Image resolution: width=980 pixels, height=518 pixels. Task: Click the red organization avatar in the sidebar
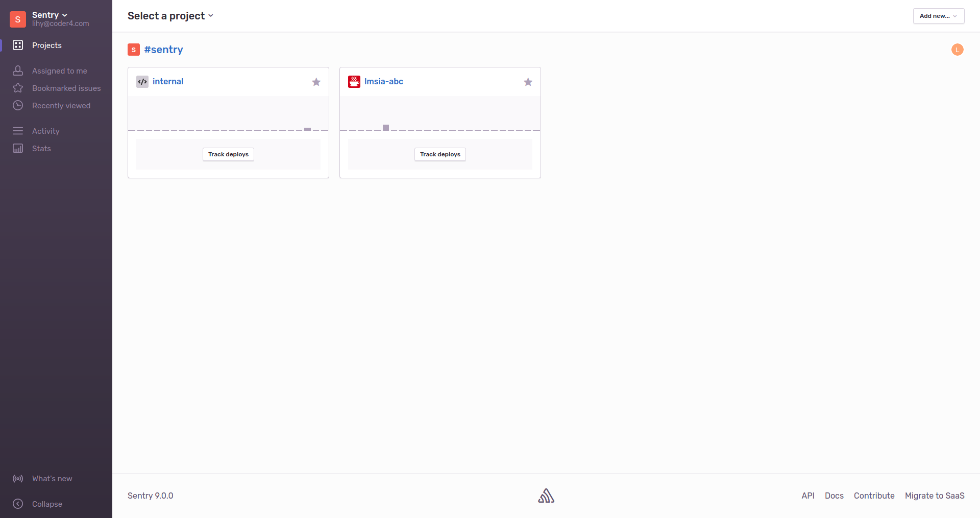(18, 19)
